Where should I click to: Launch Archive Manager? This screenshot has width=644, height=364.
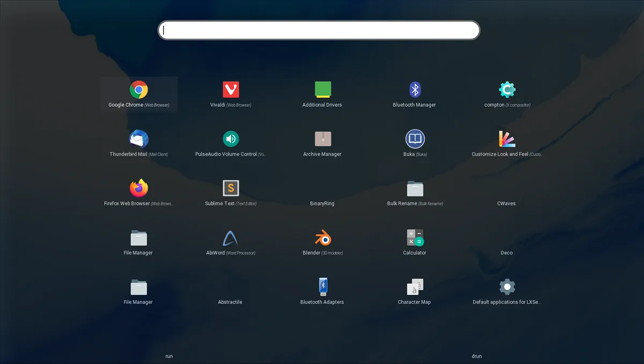(323, 144)
